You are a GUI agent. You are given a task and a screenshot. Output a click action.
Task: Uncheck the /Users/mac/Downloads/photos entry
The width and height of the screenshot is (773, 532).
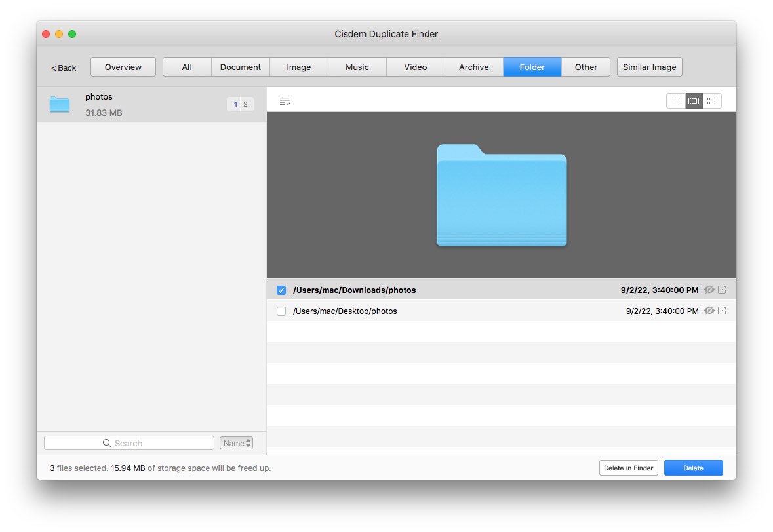281,289
